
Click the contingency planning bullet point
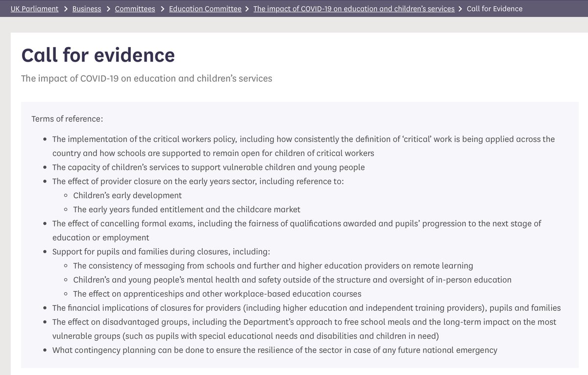pyautogui.click(x=275, y=350)
